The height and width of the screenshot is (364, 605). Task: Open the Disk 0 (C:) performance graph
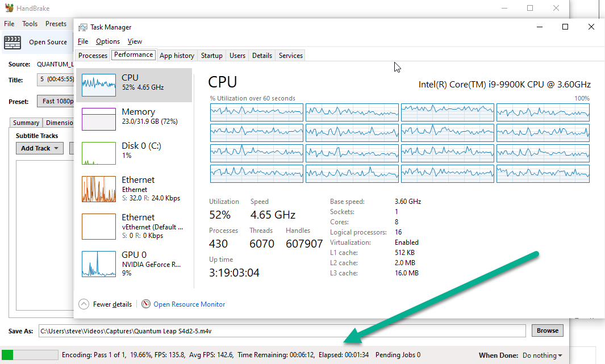(x=99, y=153)
